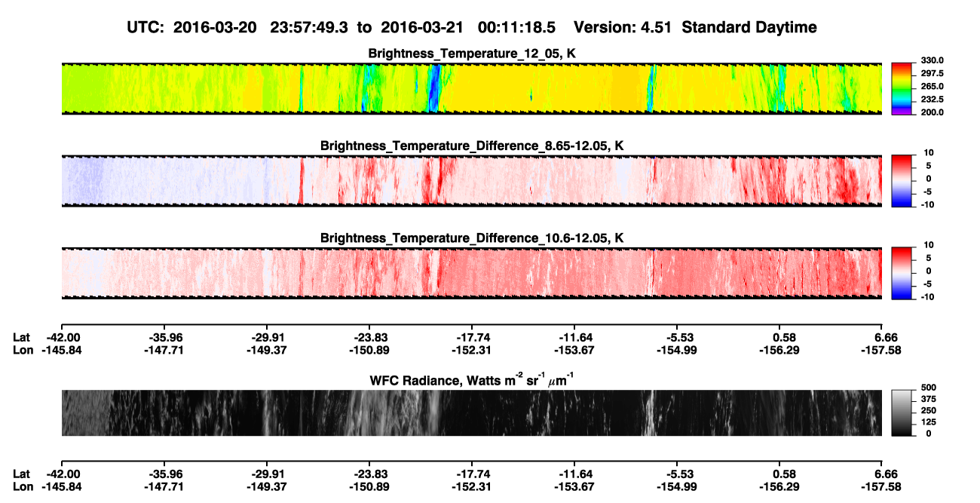Viewport: 980px width, 503px height.
Task: Click the title 'Brightness_Temperature_Difference_8.65-12.05, K'
Action: point(472,146)
